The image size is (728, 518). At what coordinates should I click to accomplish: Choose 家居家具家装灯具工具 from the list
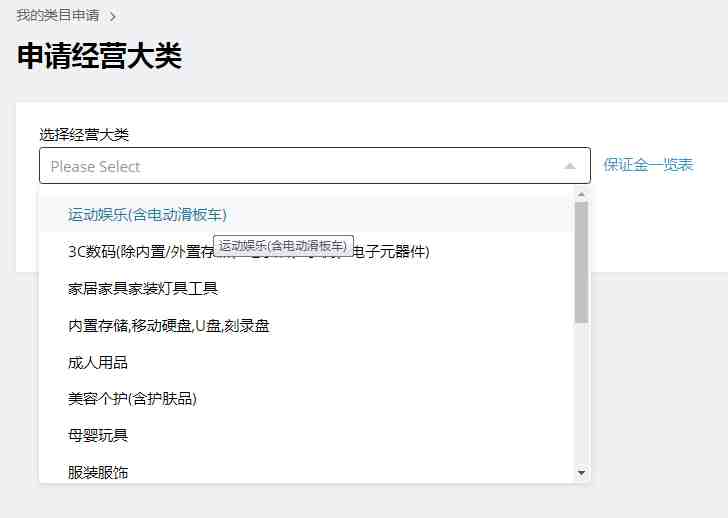pos(306,288)
